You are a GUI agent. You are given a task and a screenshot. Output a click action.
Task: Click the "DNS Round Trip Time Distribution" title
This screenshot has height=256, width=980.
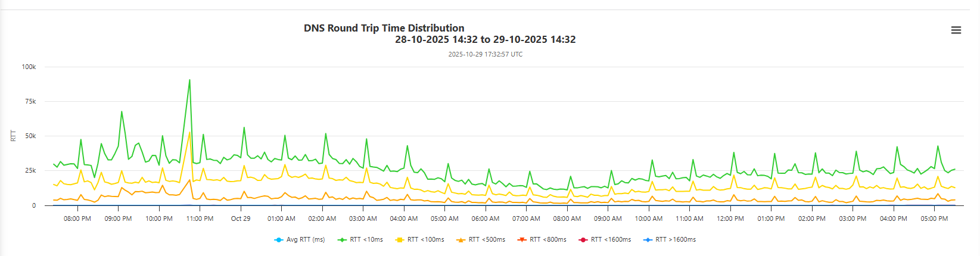click(384, 28)
